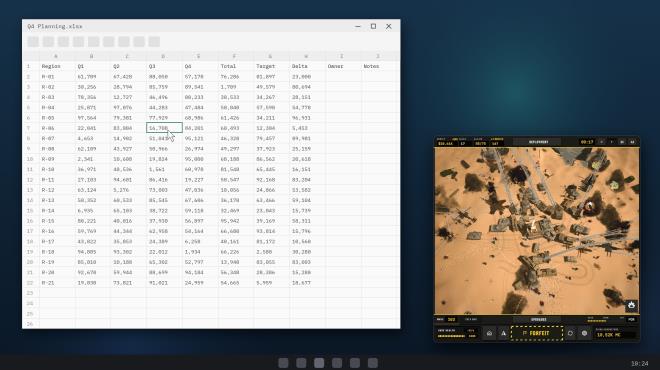Select the "R-18" region cell
The image size is (660, 370).
pyautogui.click(x=57, y=252)
